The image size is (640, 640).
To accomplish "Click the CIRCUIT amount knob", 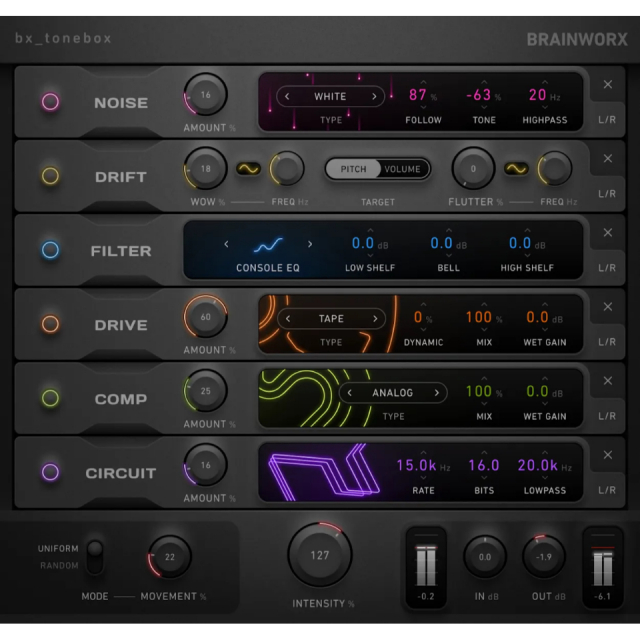I will [x=205, y=465].
